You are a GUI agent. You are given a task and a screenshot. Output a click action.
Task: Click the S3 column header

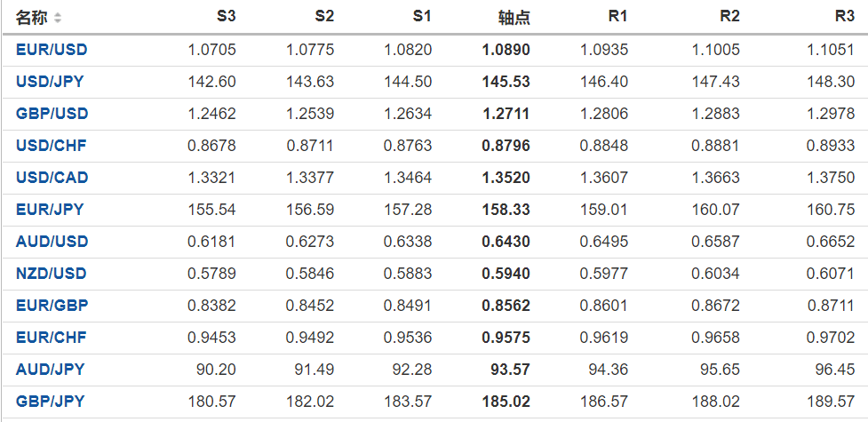(227, 17)
